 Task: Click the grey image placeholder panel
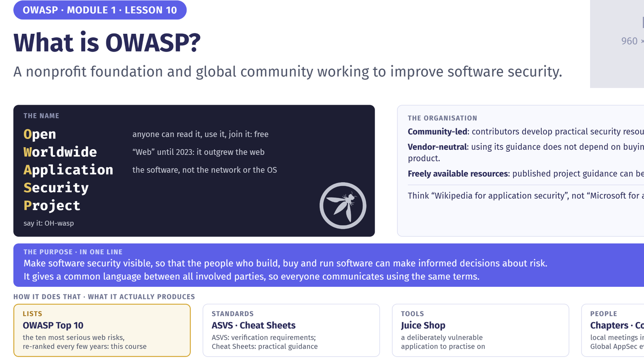pos(617,44)
